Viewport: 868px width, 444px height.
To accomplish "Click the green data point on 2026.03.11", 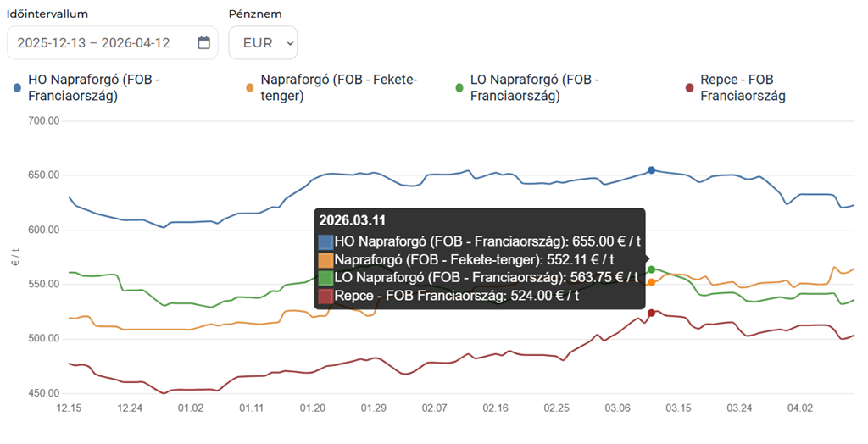I will 651,269.
